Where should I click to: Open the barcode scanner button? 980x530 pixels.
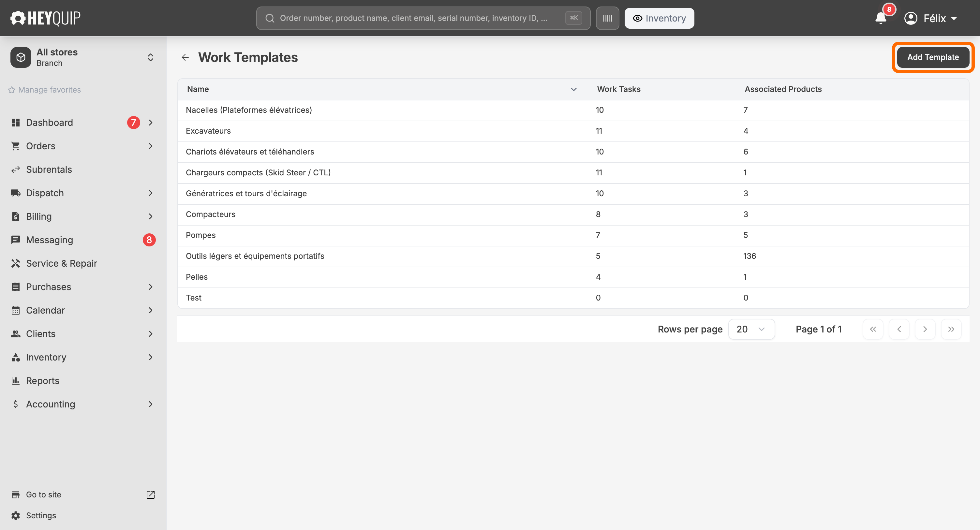coord(607,18)
